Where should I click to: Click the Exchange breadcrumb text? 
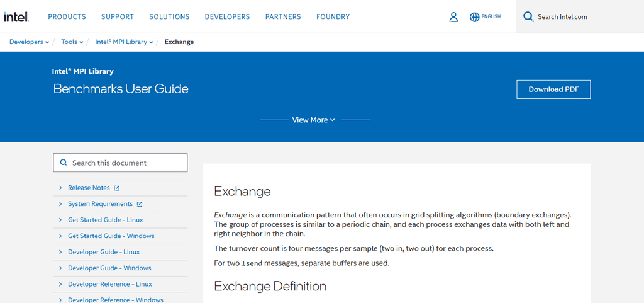pos(179,42)
